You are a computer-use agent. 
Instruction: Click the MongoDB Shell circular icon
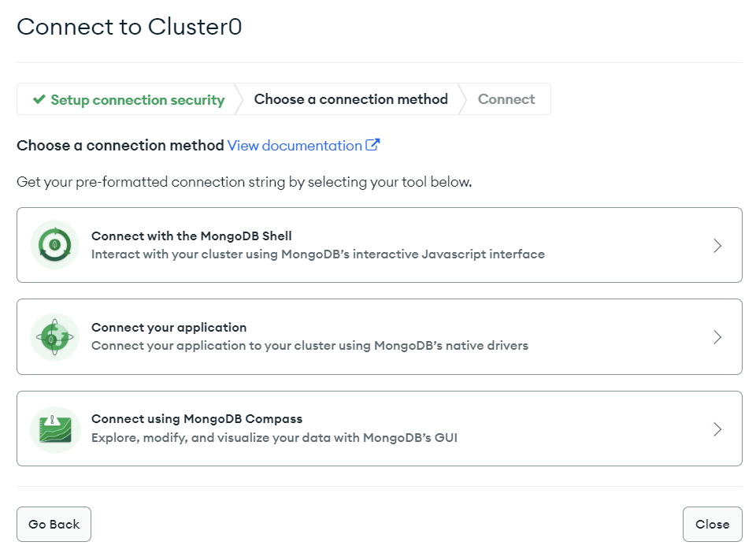[x=55, y=245]
